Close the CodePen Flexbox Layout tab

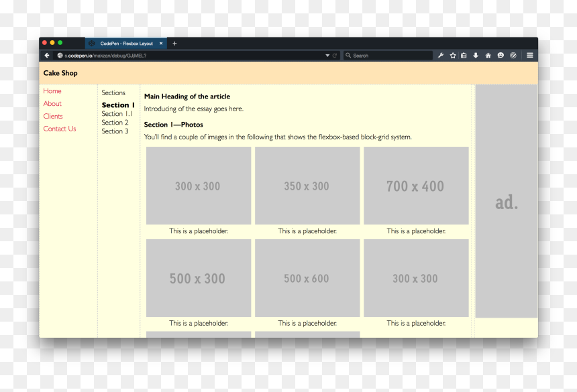coord(161,44)
